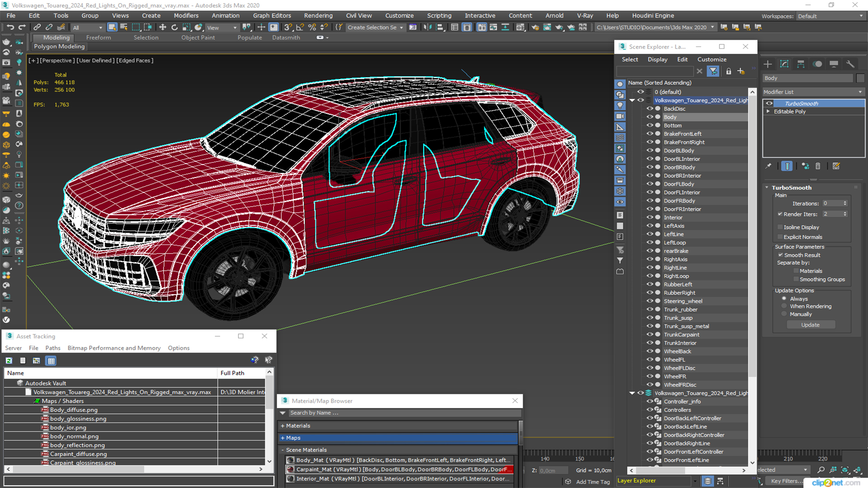
Task: Open Scene Explorer Customize menu
Action: point(712,59)
